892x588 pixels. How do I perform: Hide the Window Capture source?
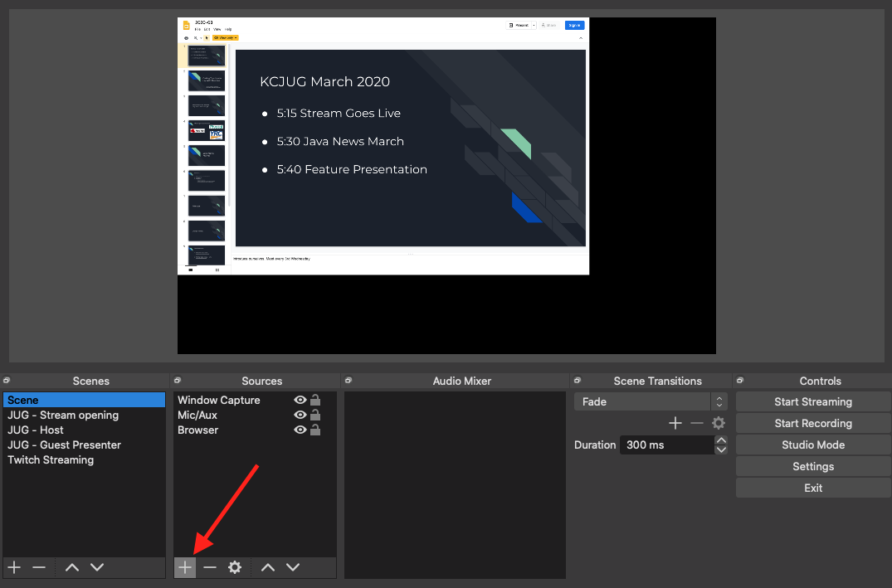(300, 400)
